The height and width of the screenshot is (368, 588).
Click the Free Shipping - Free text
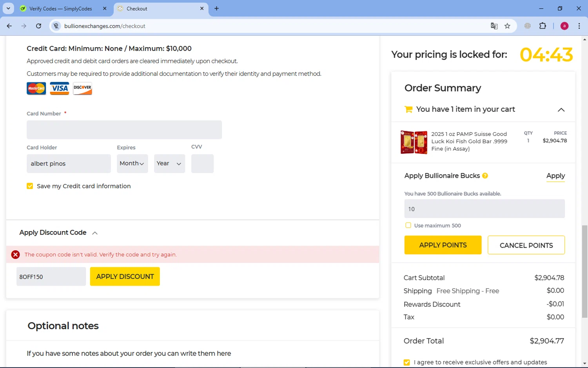pyautogui.click(x=468, y=291)
